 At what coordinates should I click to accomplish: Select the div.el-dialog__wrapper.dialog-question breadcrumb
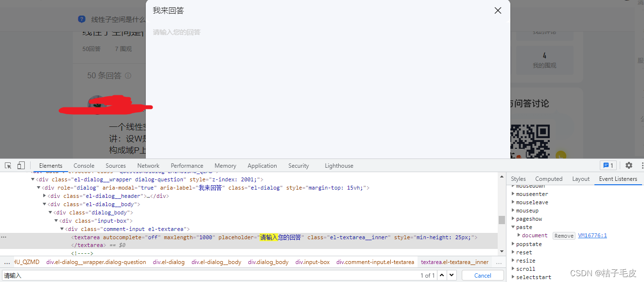point(96,262)
